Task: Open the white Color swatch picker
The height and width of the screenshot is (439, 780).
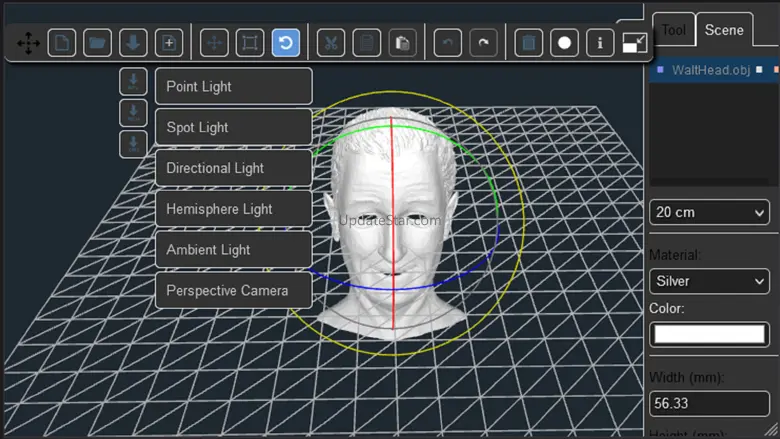Action: [x=708, y=334]
